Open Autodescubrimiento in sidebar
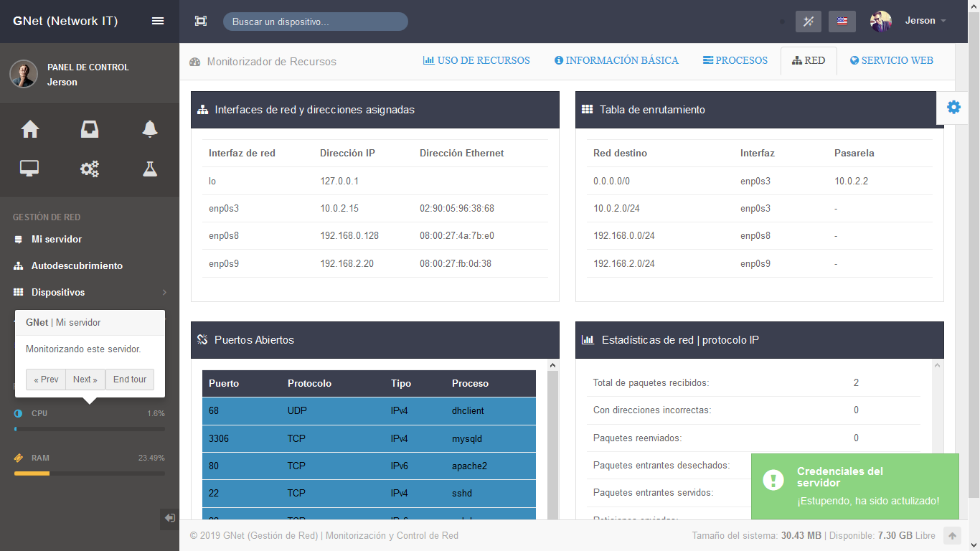The height and width of the screenshot is (551, 980). click(x=77, y=265)
